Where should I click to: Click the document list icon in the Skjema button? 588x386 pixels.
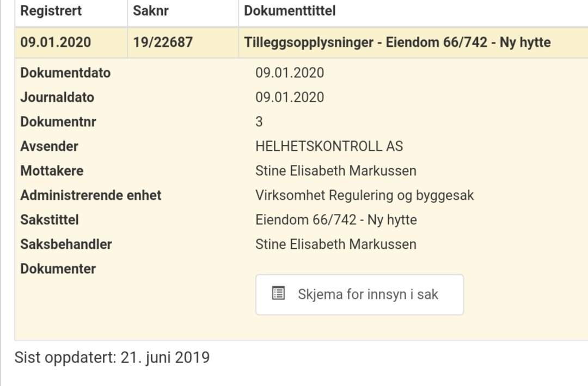pos(278,294)
